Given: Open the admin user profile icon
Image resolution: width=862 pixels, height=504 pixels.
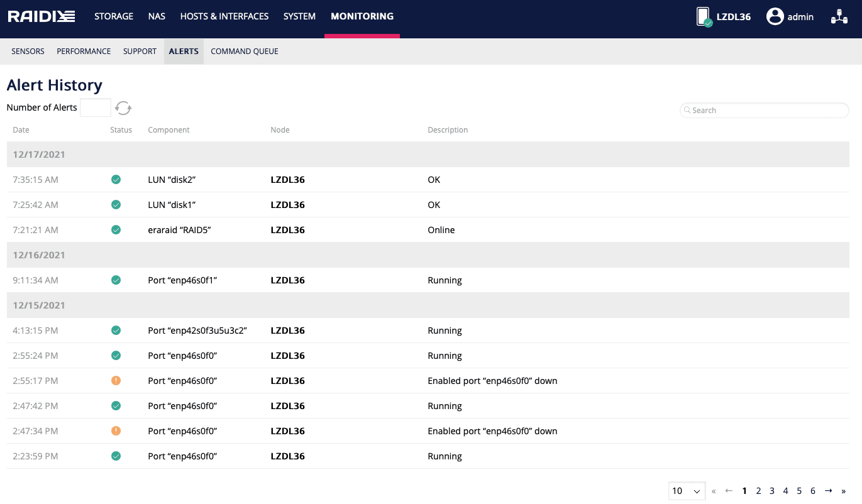Looking at the screenshot, I should coord(775,17).
